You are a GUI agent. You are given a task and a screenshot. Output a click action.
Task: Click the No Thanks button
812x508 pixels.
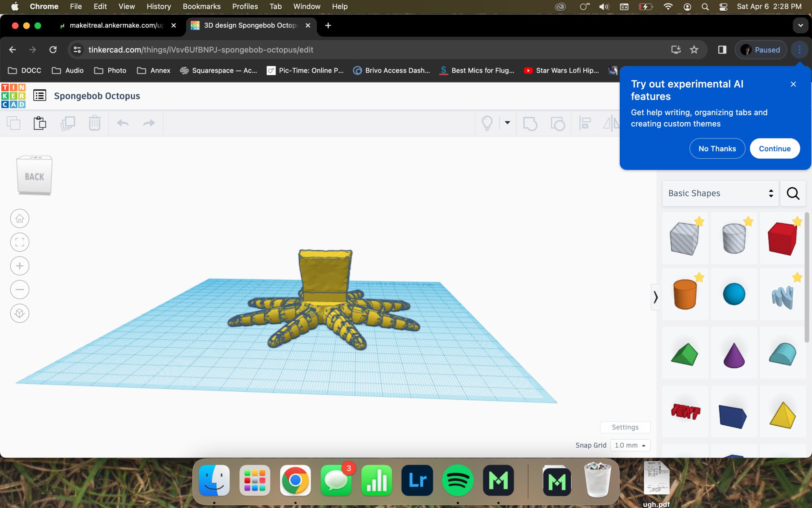[x=717, y=148]
